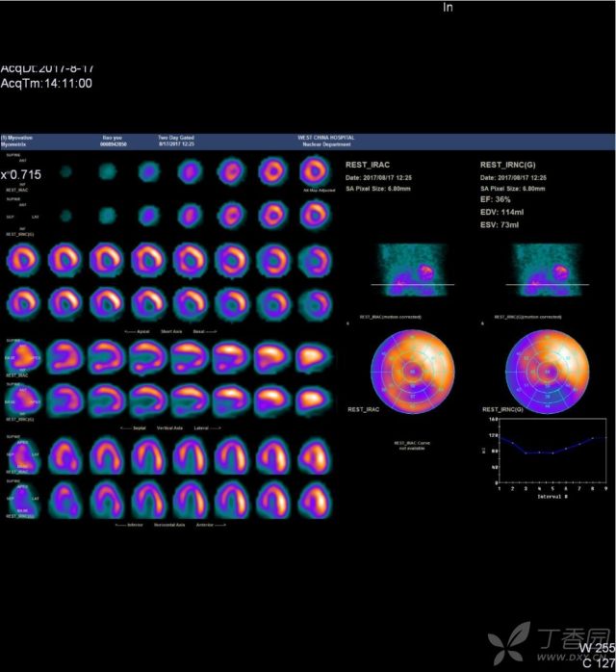Click the Date line under REST_IRNC(G) title
616x672 pixels.
point(513,177)
